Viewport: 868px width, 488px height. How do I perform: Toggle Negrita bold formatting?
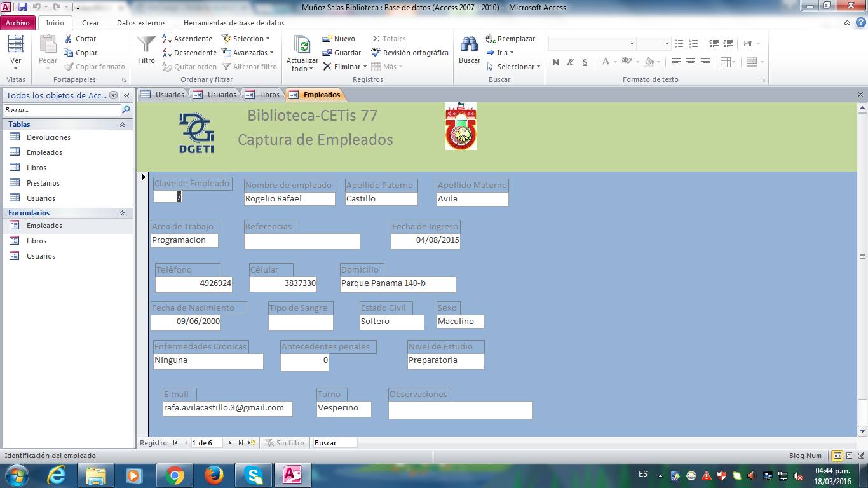pos(556,62)
